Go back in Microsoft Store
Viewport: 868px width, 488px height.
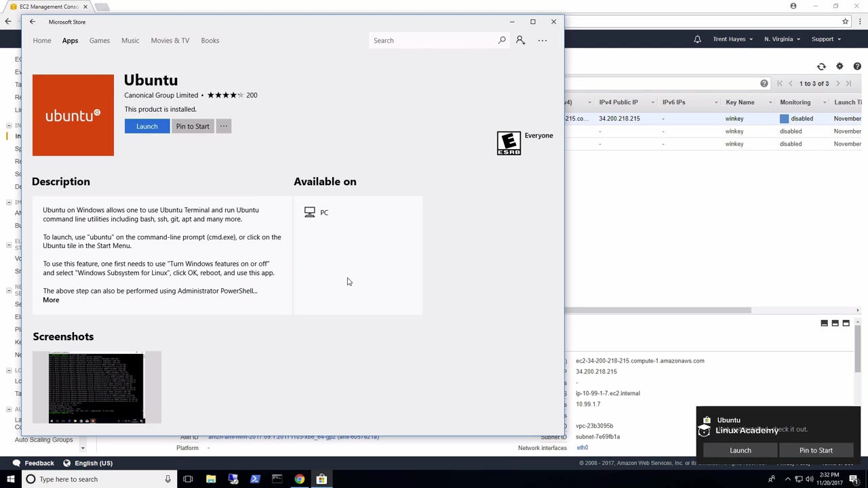coord(32,22)
